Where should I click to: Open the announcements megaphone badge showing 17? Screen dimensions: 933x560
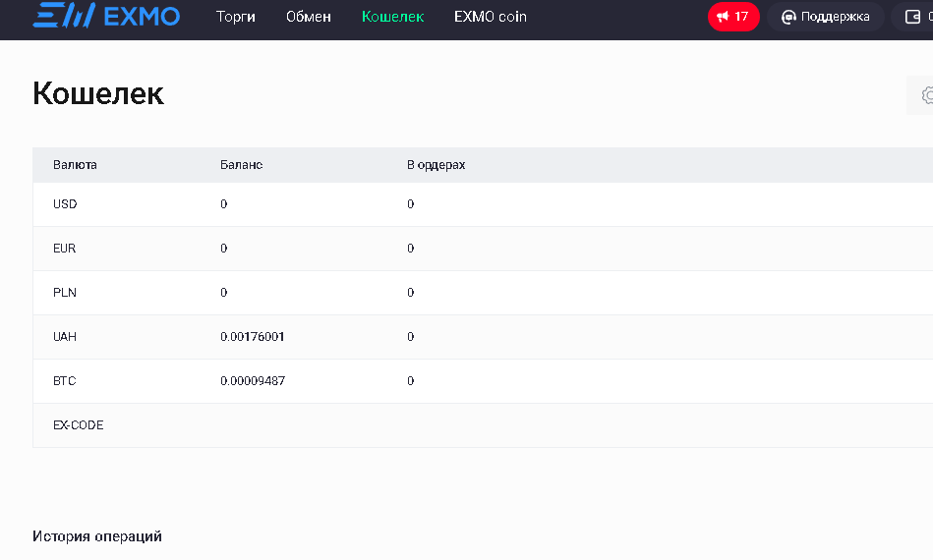point(733,17)
